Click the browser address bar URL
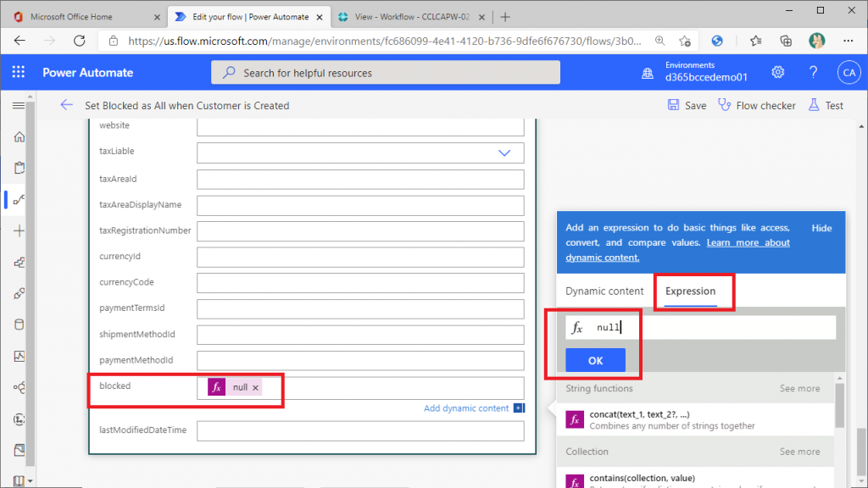This screenshot has height=488, width=868. pos(384,41)
